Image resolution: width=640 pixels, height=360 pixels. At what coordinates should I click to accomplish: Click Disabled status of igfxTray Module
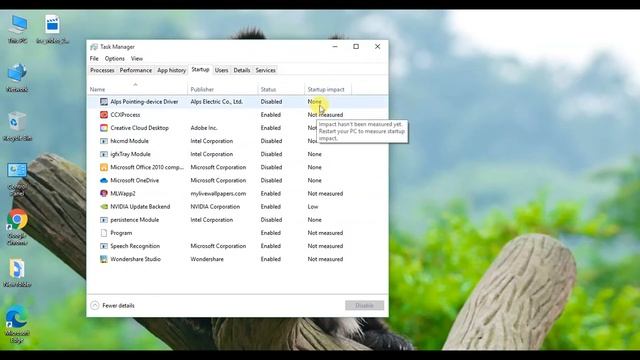[x=271, y=154]
